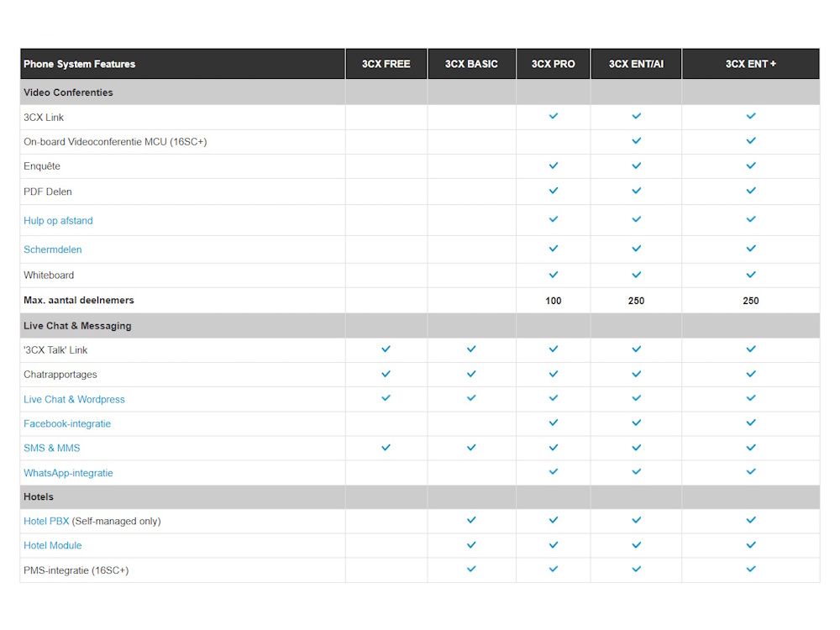Viewport: 840px width, 630px height.
Task: Open the Hotel Module link
Action: click(52, 546)
